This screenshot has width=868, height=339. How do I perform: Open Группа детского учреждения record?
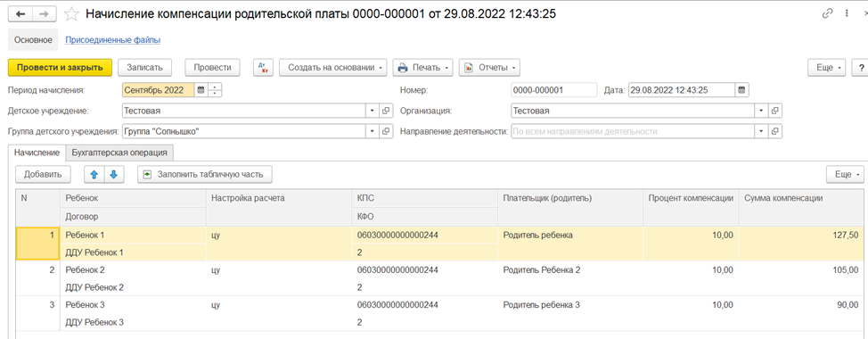tap(387, 131)
